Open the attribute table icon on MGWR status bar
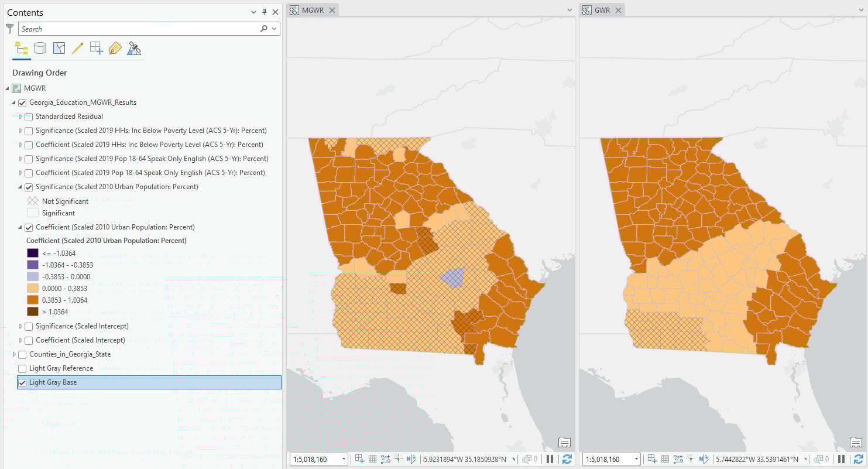The height and width of the screenshot is (469, 868). (x=373, y=459)
